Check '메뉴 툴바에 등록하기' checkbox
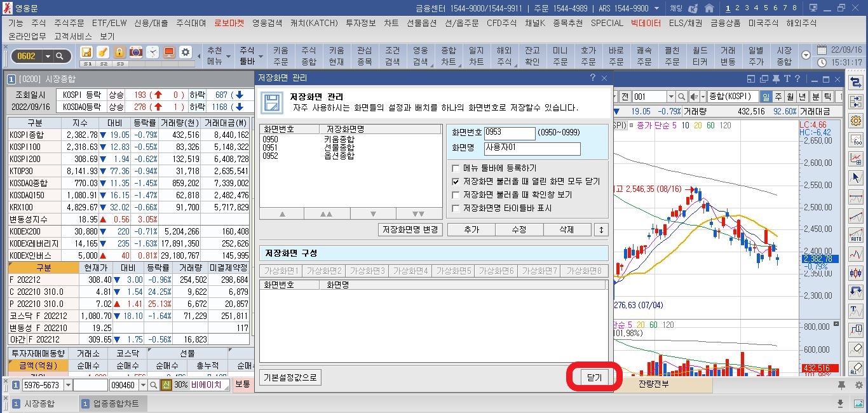 pyautogui.click(x=455, y=168)
